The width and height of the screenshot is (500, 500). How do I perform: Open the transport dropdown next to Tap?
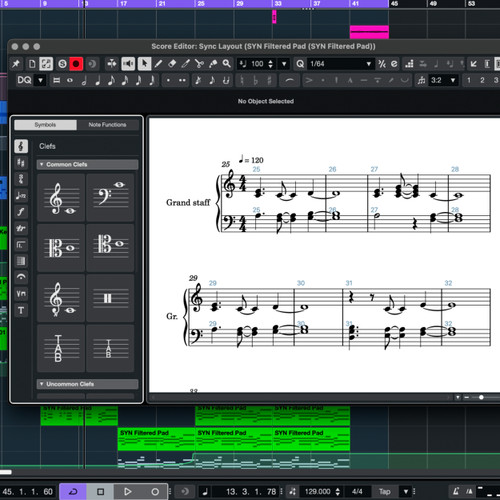click(x=406, y=492)
